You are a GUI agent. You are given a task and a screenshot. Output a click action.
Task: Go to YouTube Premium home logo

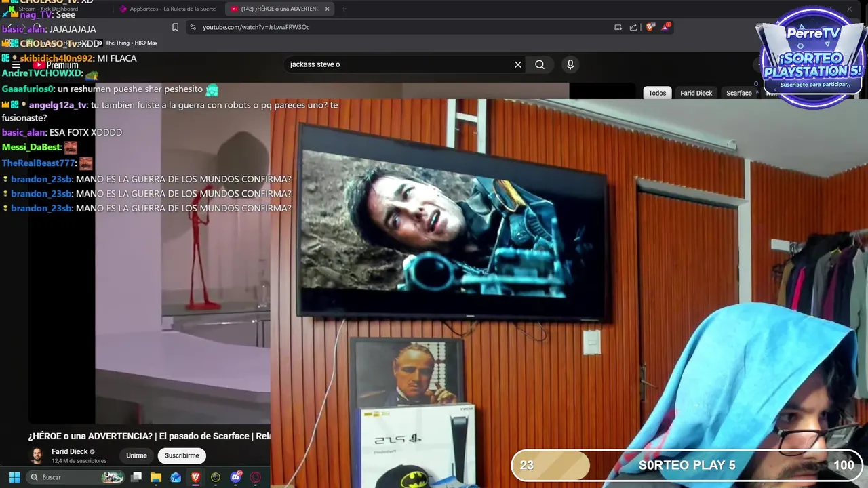(x=56, y=65)
